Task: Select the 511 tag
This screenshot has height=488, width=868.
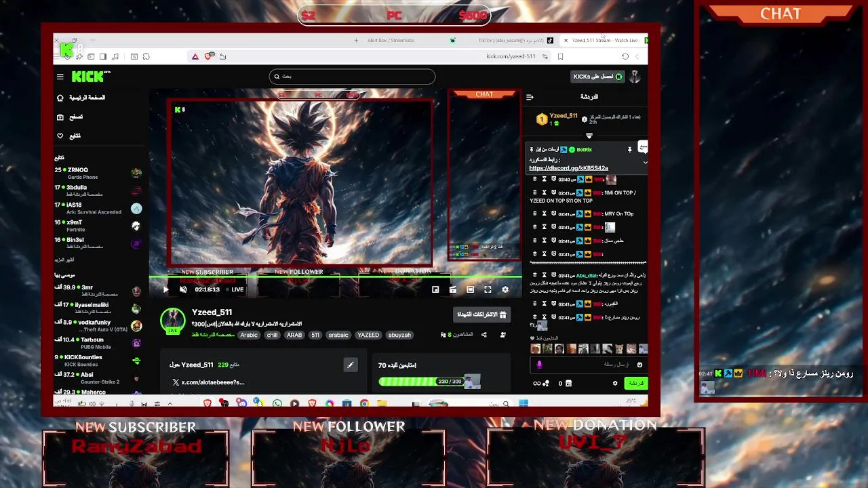Action: 315,335
